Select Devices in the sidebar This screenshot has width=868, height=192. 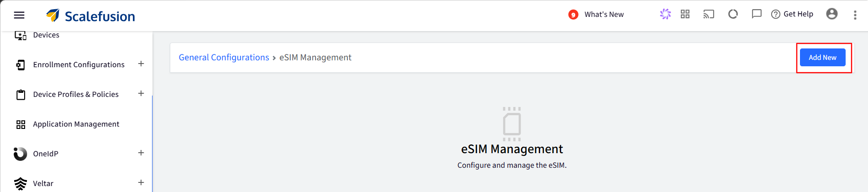46,35
